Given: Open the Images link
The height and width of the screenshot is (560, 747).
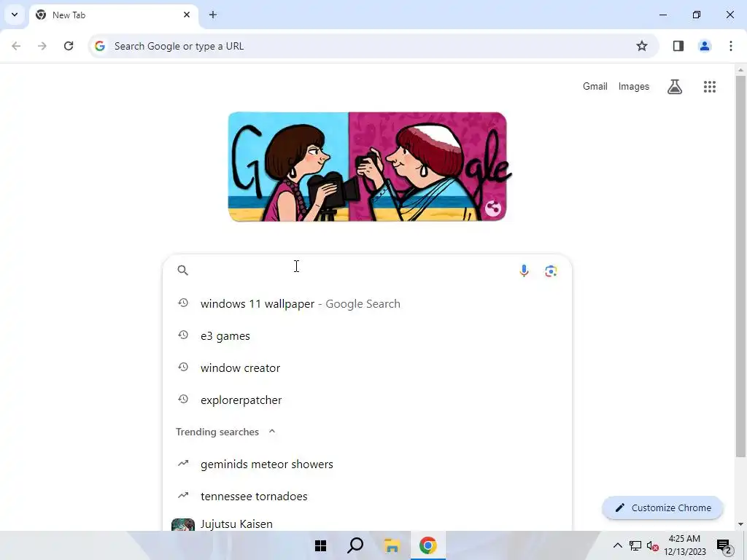Looking at the screenshot, I should pyautogui.click(x=634, y=86).
